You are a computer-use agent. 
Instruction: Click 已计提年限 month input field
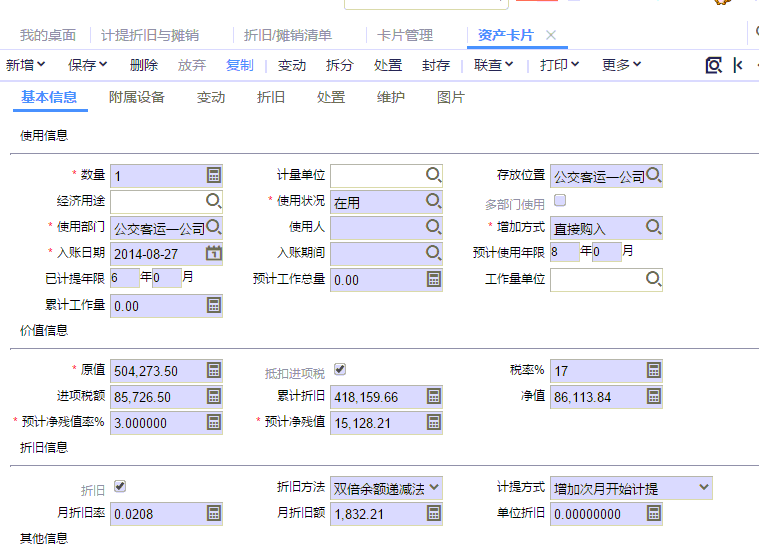click(167, 278)
